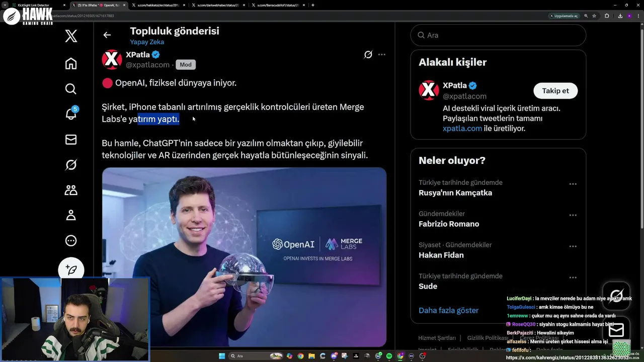
Task: Open the three-dot menu on XPatla post
Action: (x=382, y=54)
